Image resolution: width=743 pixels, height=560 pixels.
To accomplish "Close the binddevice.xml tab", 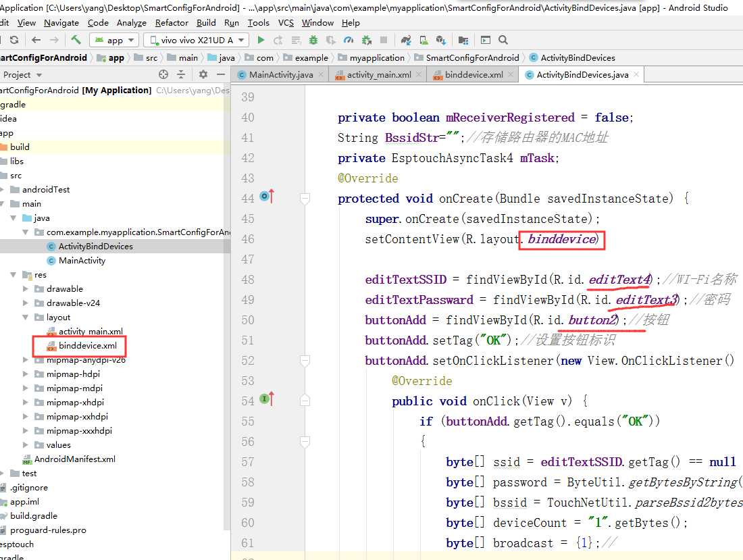I will pyautogui.click(x=511, y=74).
